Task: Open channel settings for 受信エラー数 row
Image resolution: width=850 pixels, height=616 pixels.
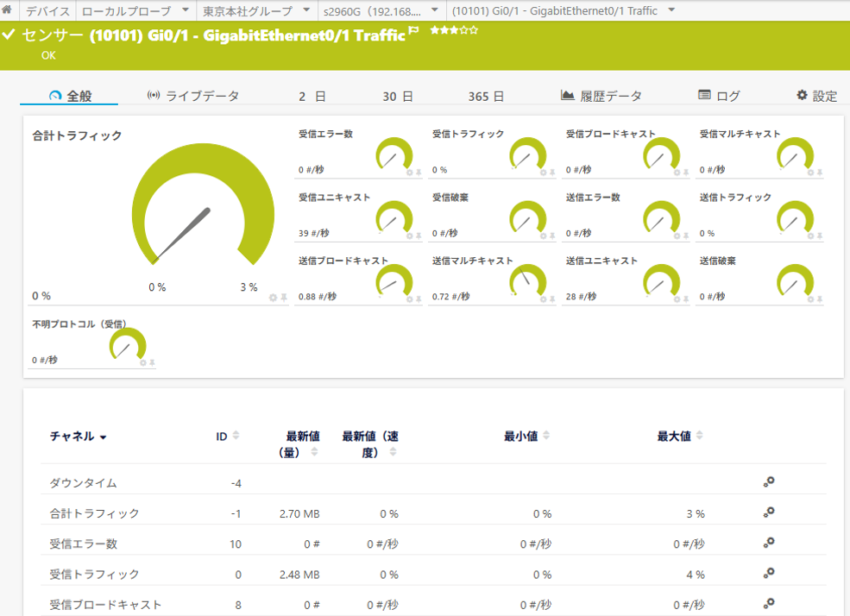Action: [768, 543]
